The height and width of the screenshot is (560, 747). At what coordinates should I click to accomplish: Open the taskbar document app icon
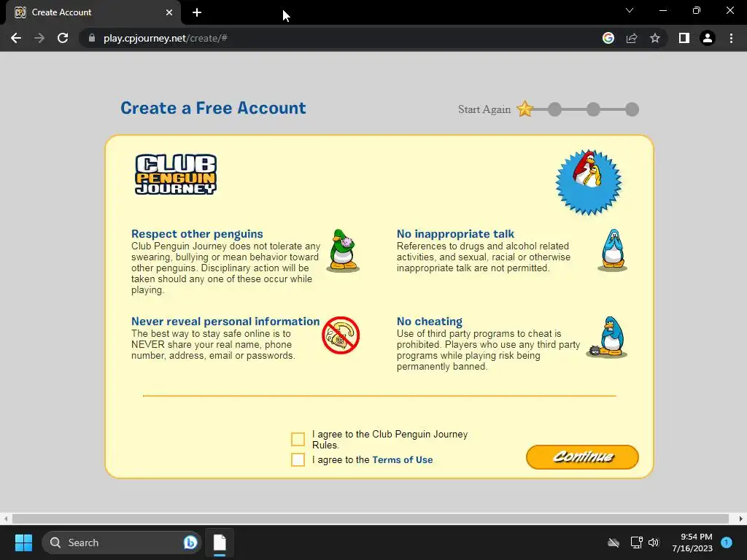pyautogui.click(x=220, y=542)
